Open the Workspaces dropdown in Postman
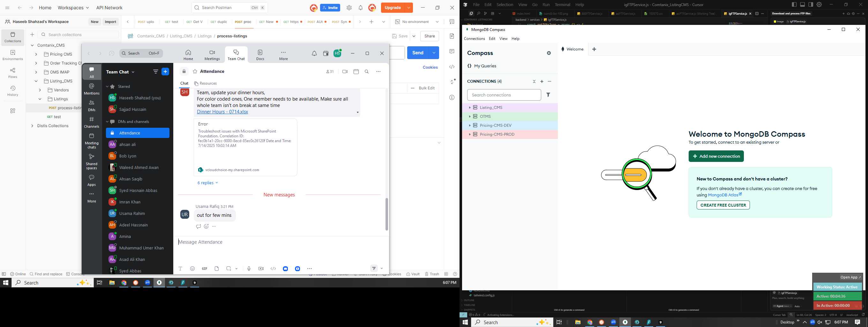Image resolution: width=868 pixels, height=327 pixels. [x=73, y=8]
